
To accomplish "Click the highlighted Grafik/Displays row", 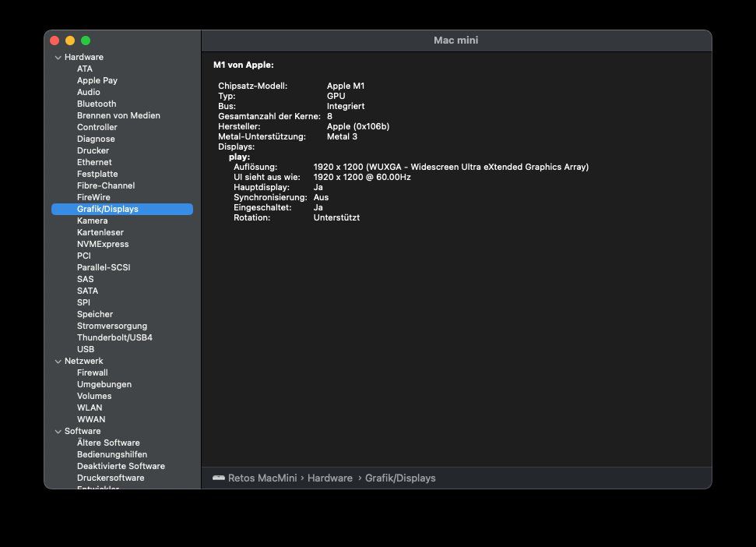I will (122, 209).
